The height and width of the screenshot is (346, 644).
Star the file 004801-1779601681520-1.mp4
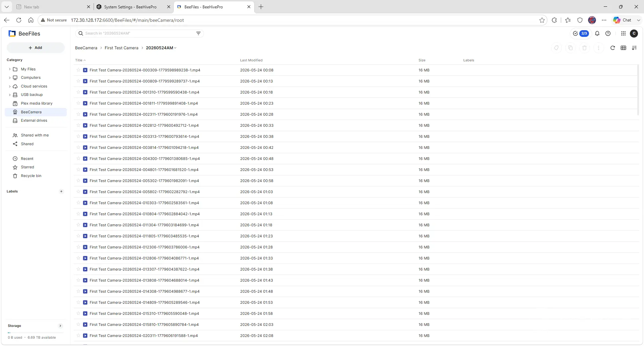(x=78, y=170)
